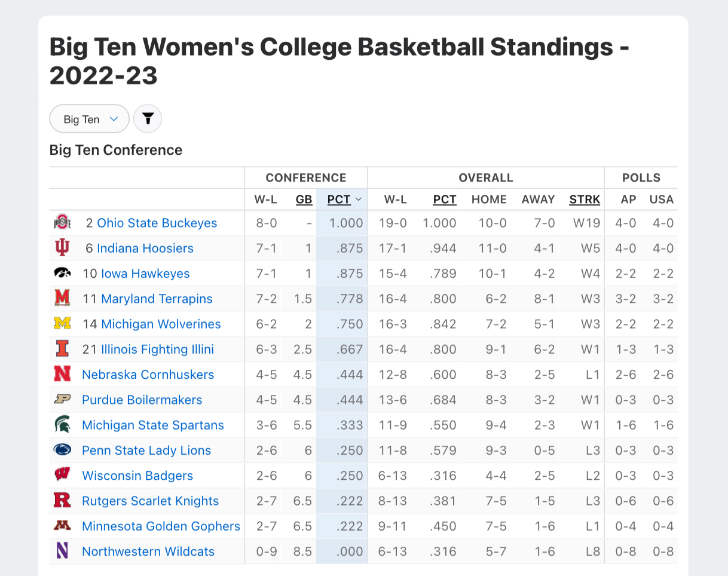The image size is (728, 576).
Task: Open Purdue Boilermakers team page
Action: (x=142, y=400)
